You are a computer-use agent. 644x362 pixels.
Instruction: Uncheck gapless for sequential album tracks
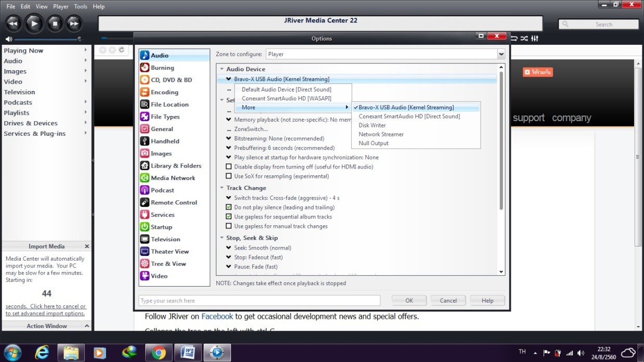(x=229, y=217)
